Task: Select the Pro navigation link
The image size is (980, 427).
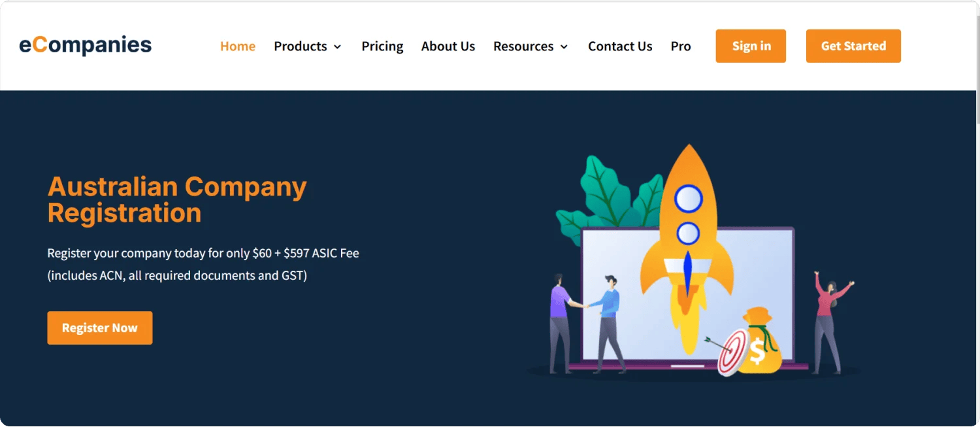Action: 681,46
